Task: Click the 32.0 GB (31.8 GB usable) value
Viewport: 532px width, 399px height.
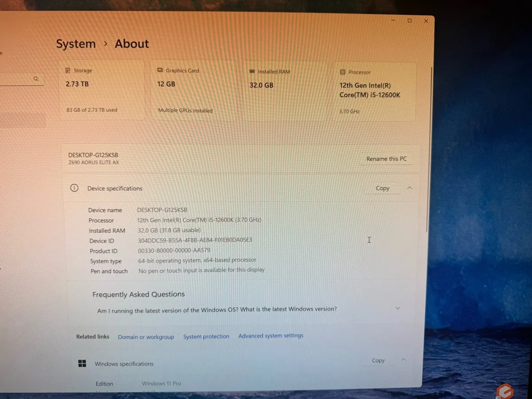Action: click(x=169, y=230)
